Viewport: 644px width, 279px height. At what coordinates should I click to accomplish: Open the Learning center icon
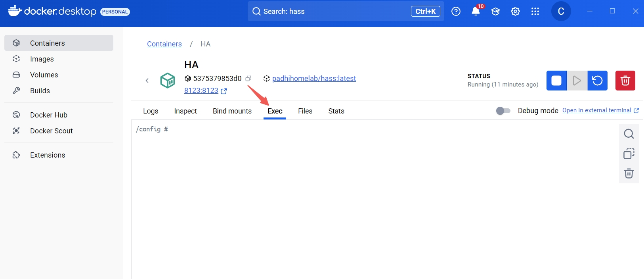coord(495,12)
